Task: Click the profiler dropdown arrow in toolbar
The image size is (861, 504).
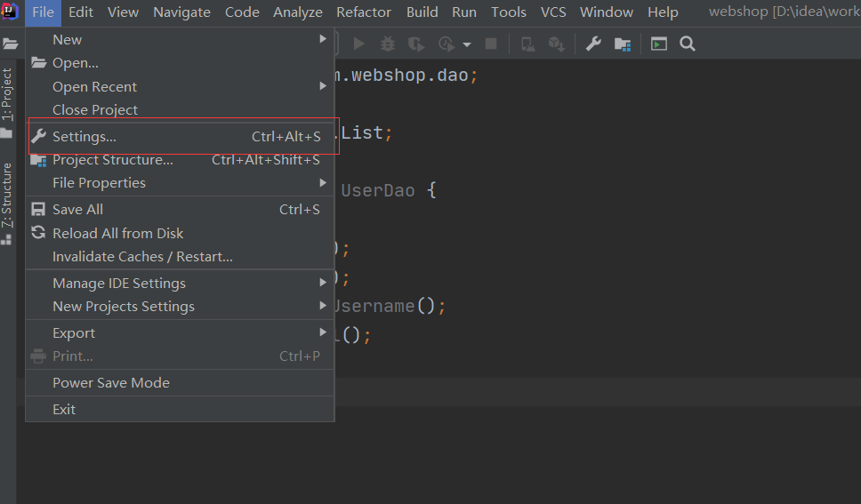Action: 467,44
